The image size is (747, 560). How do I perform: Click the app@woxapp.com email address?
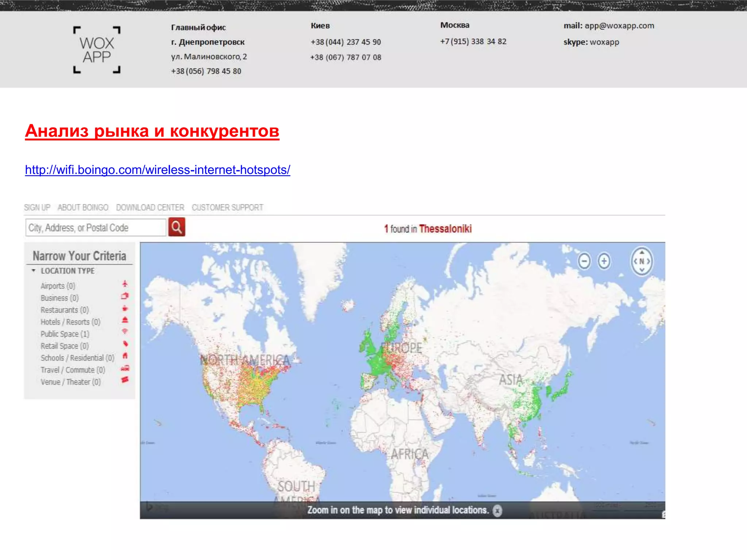point(619,26)
